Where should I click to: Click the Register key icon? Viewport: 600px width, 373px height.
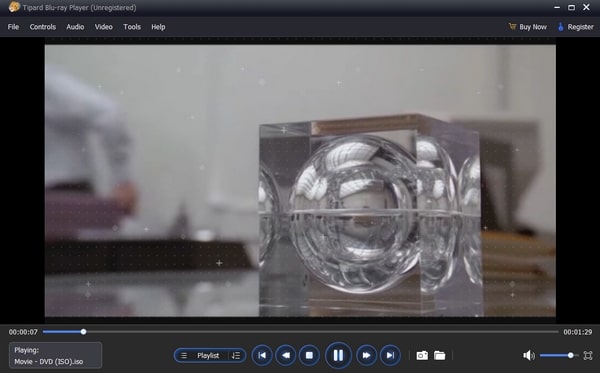(561, 27)
